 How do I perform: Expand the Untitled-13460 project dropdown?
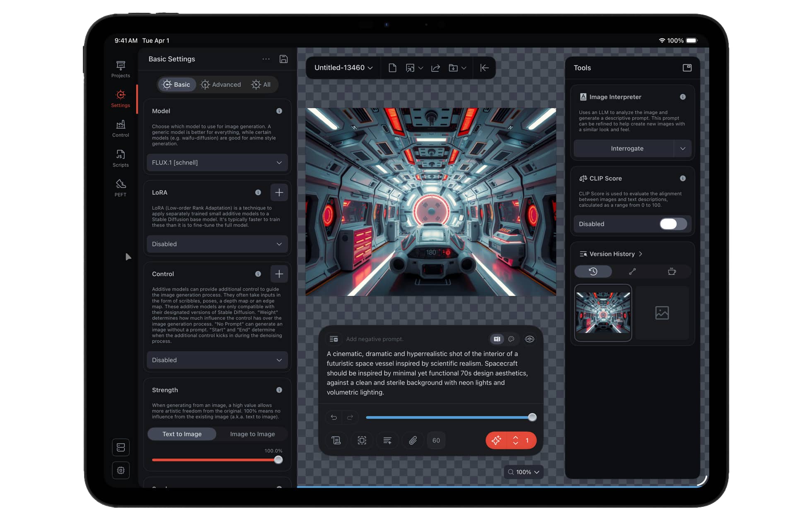(x=343, y=68)
